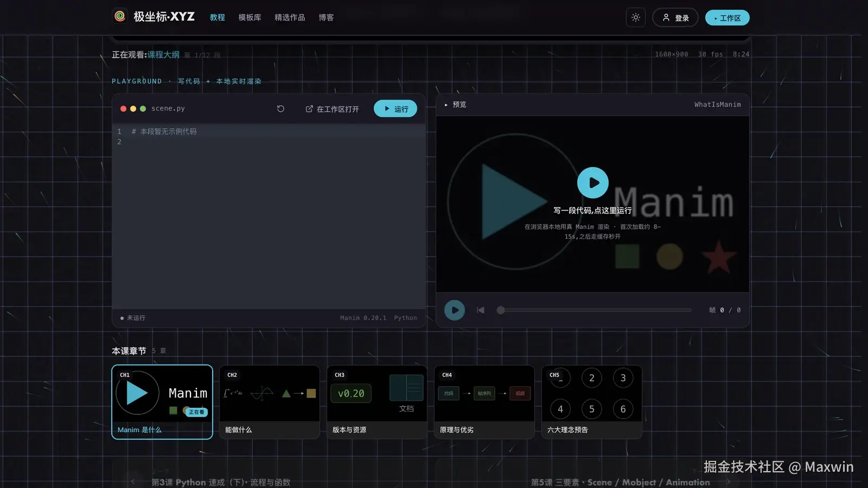This screenshot has width=868, height=488.
Task: Click the Manim 0.20.1 version text
Action: [363, 318]
